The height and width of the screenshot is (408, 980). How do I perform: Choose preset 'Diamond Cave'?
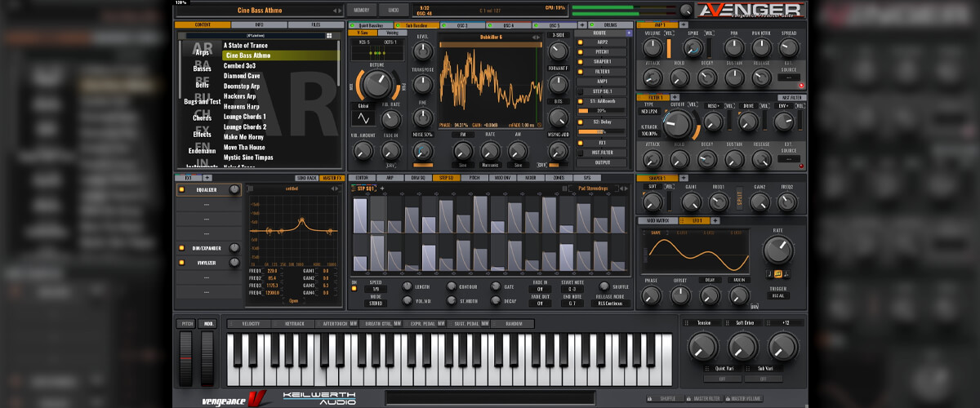pyautogui.click(x=242, y=76)
